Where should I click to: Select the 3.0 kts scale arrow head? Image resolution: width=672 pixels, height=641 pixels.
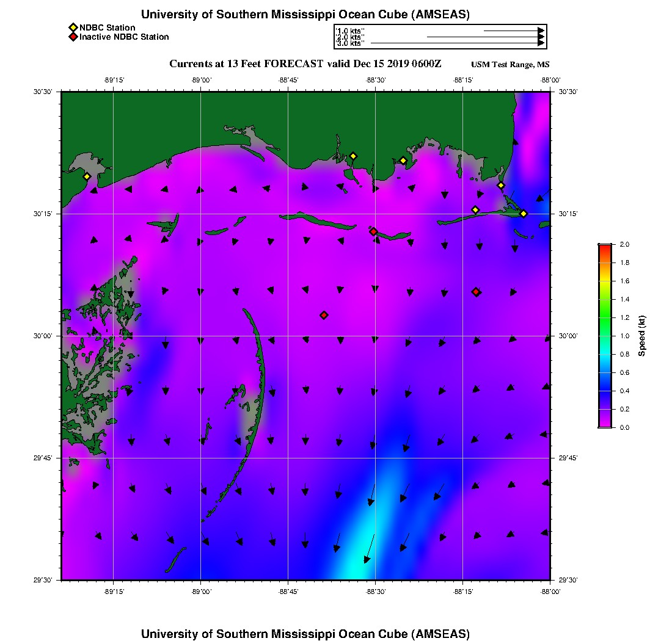(541, 43)
